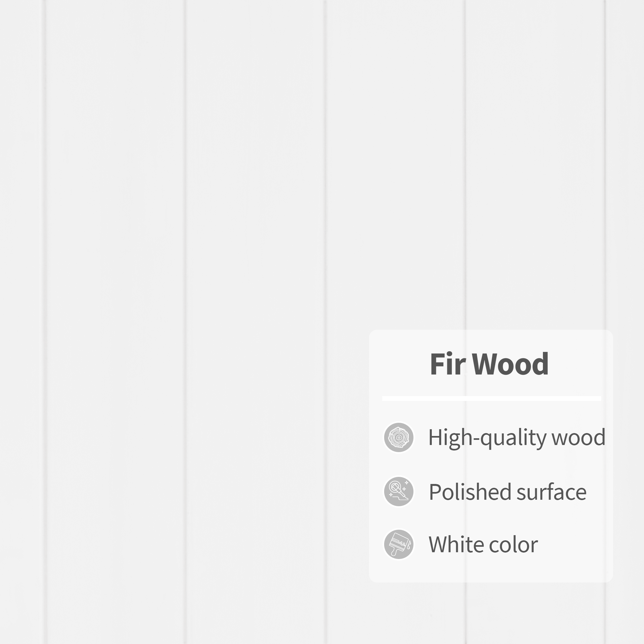Click the paintbrush icon
The width and height of the screenshot is (644, 644).
[x=399, y=544]
